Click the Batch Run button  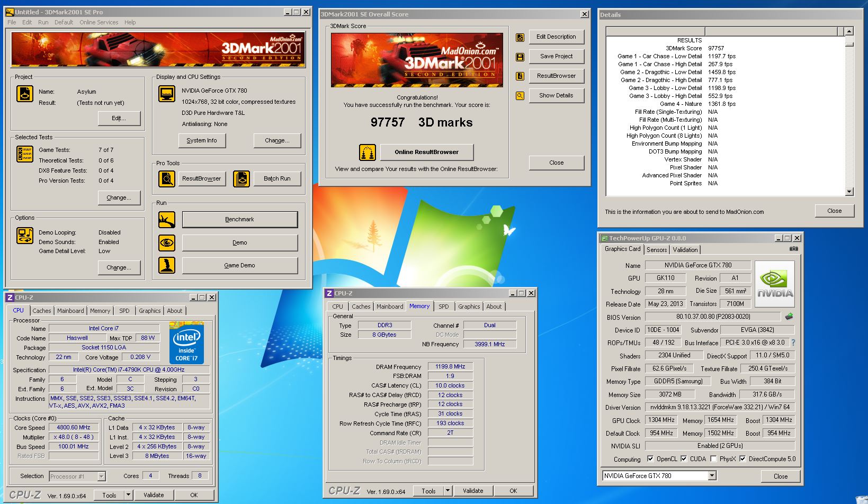click(x=277, y=178)
